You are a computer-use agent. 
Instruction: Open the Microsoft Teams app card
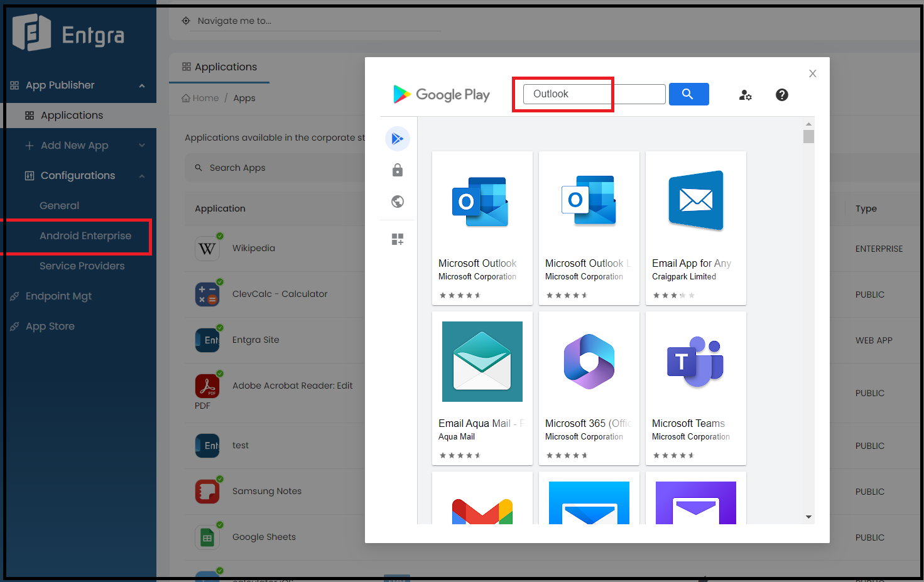[696, 388]
